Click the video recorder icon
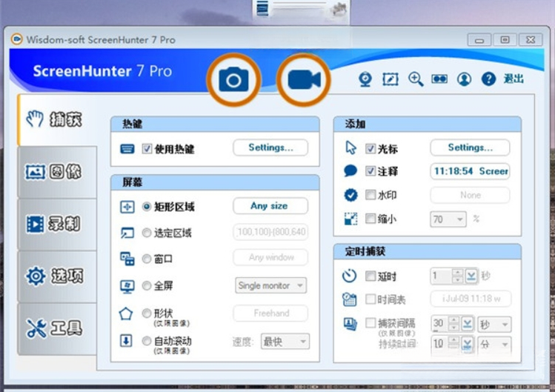555x392 pixels. click(304, 80)
